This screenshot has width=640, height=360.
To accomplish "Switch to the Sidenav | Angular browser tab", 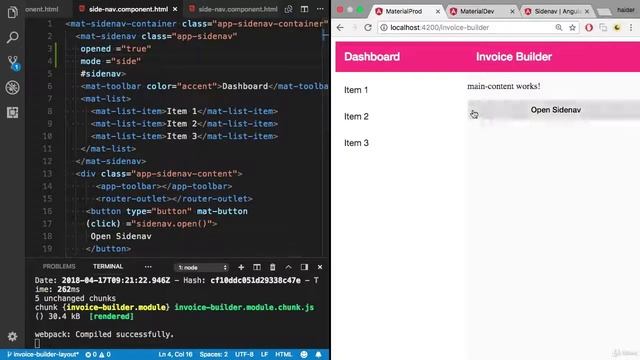I will (557, 11).
